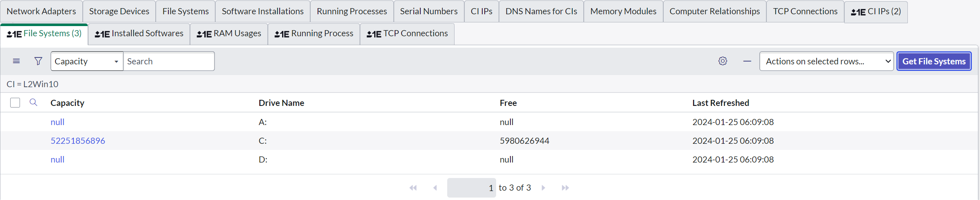Open the personalize list gear icon
Viewport: 980px width, 200px height.
click(x=723, y=61)
